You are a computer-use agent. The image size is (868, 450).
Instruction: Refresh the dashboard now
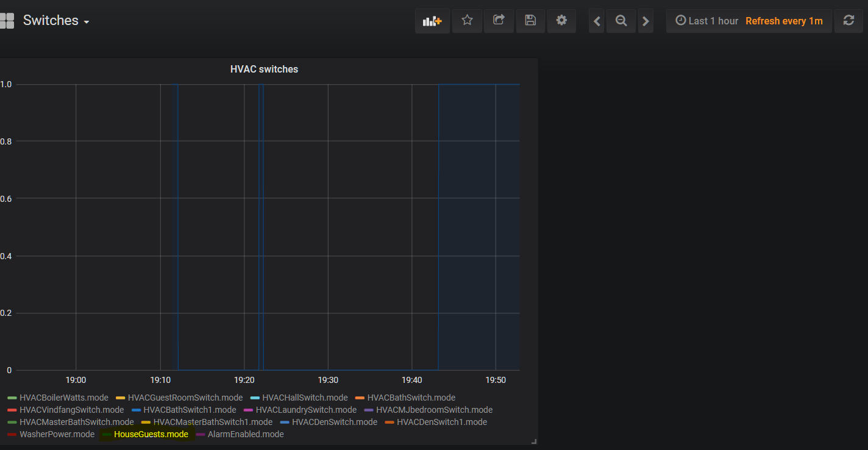(x=848, y=21)
